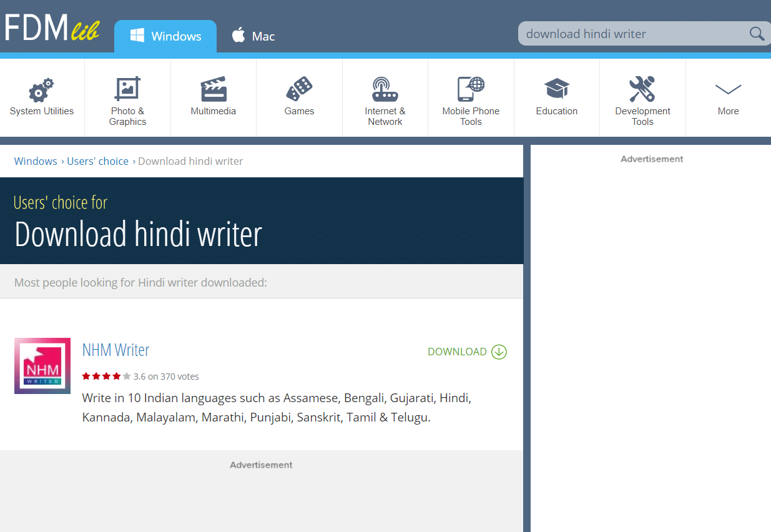Viewport: 771px width, 532px height.
Task: Switch to the Mac tab
Action: pyautogui.click(x=253, y=36)
